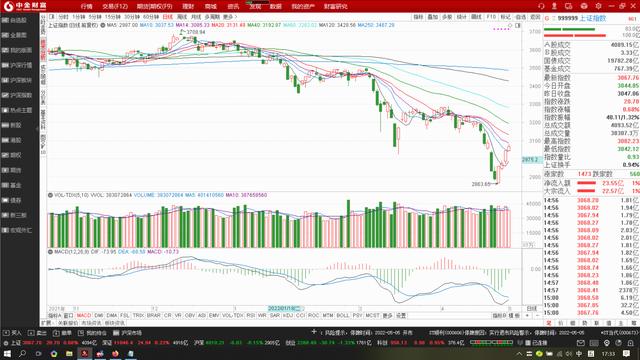Image resolution: width=640 pixels, height=360 pixels.
Task: Open the 设置 indicator settings
Action: tap(401, 316)
